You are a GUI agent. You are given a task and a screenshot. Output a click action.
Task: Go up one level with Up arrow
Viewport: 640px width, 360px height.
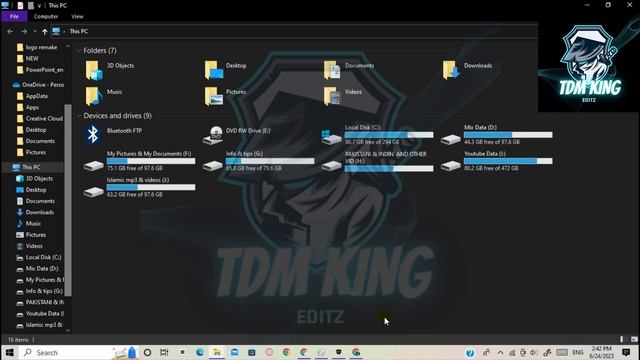tap(44, 31)
